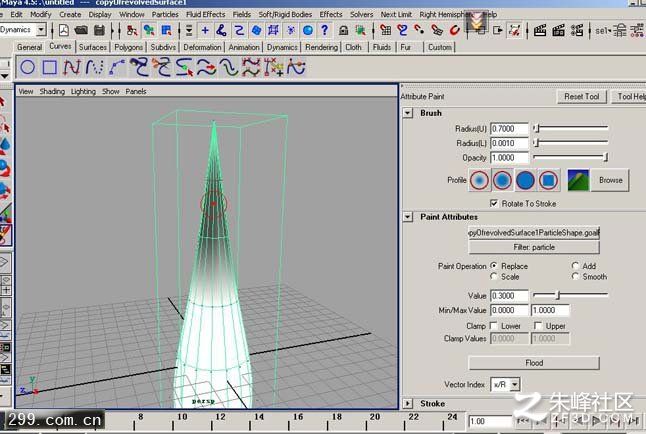Select the Square curve shelf icon
This screenshot has width=646, height=434.
click(x=50, y=67)
